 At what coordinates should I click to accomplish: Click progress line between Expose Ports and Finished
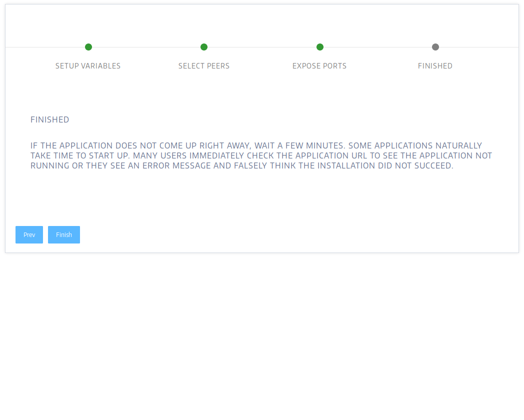click(x=377, y=47)
